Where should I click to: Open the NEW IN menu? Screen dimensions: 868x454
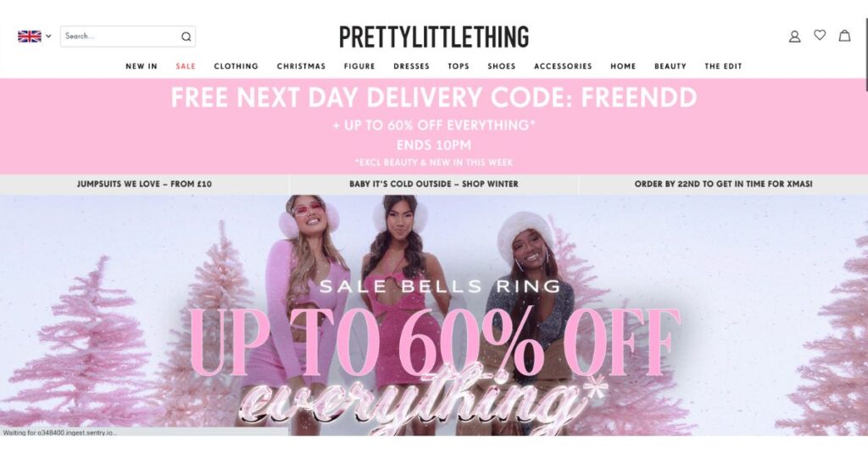142,66
